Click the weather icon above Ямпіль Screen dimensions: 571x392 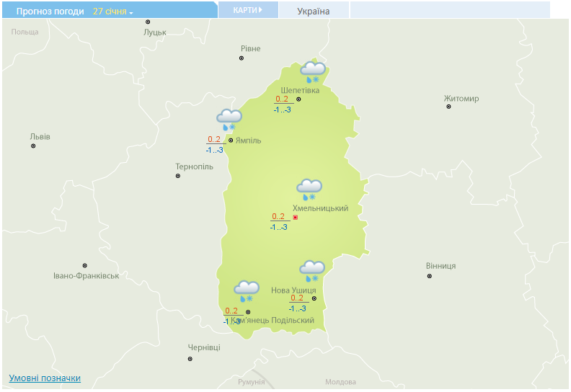[229, 120]
